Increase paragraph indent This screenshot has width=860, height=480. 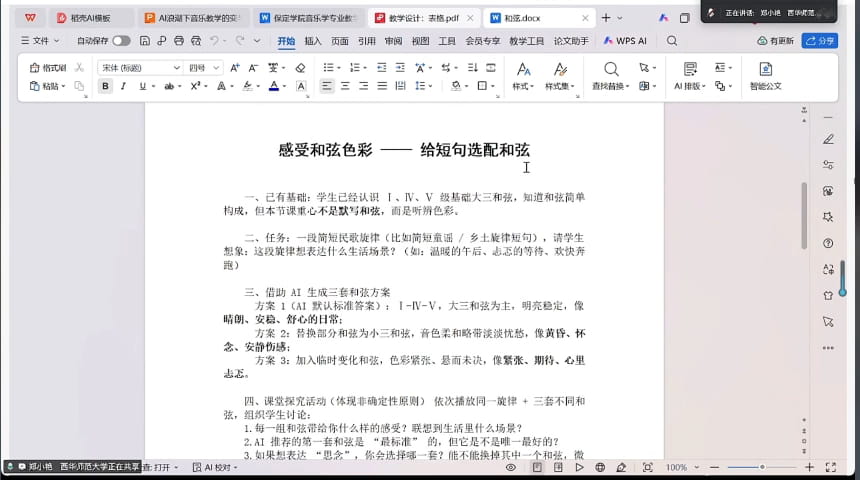400,67
